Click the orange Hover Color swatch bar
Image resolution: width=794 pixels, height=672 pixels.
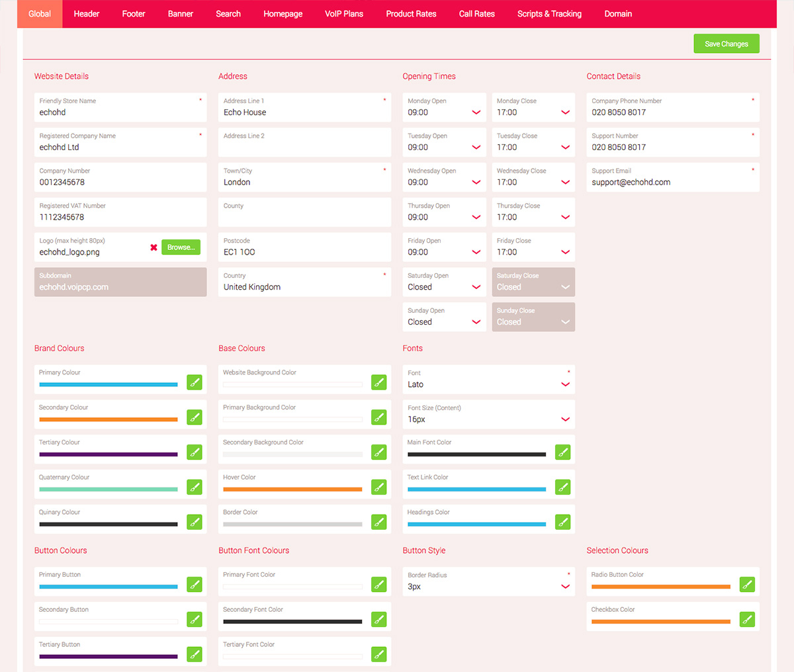(292, 489)
